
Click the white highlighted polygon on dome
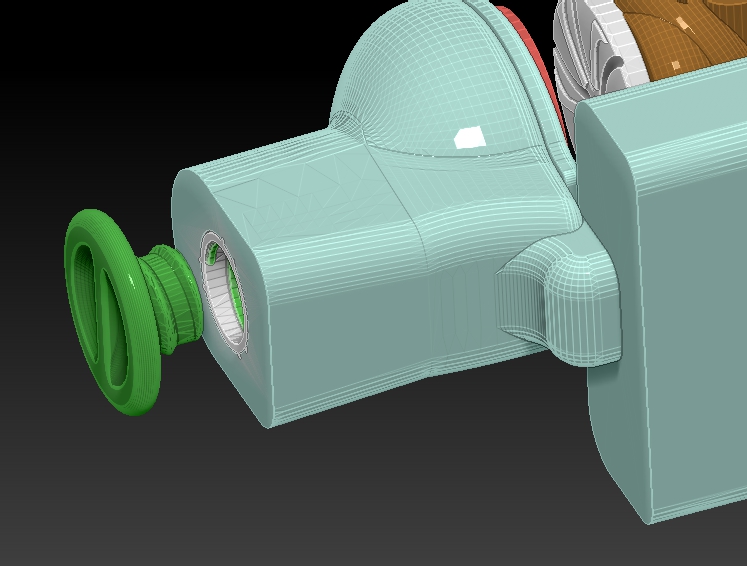[470, 138]
